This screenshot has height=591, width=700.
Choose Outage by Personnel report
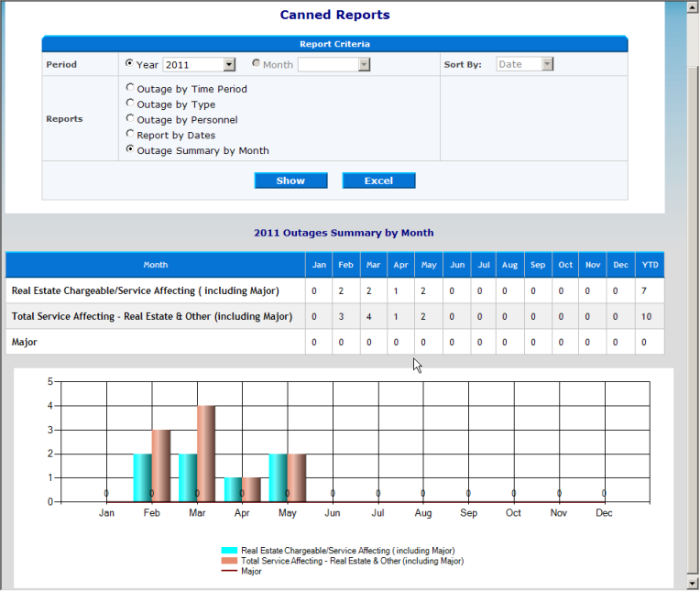tap(130, 118)
